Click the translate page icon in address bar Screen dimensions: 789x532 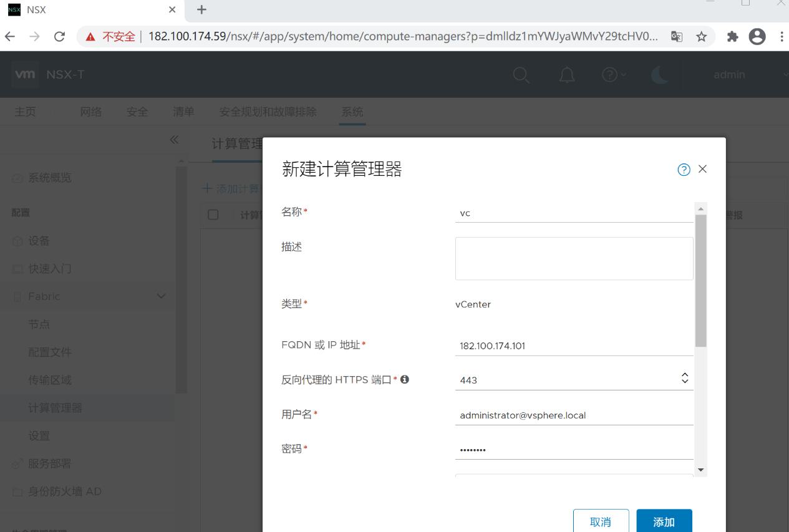pos(677,37)
